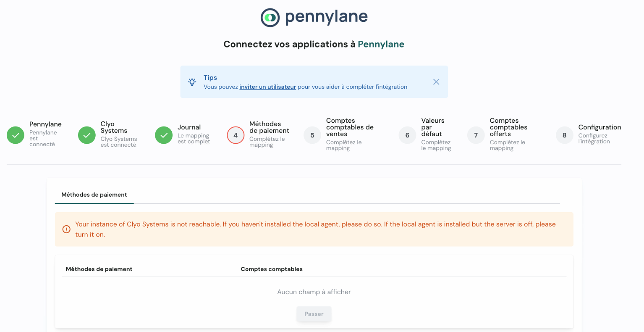
Task: Select step 6 Valeurs par défaut circle
Action: pos(407,135)
